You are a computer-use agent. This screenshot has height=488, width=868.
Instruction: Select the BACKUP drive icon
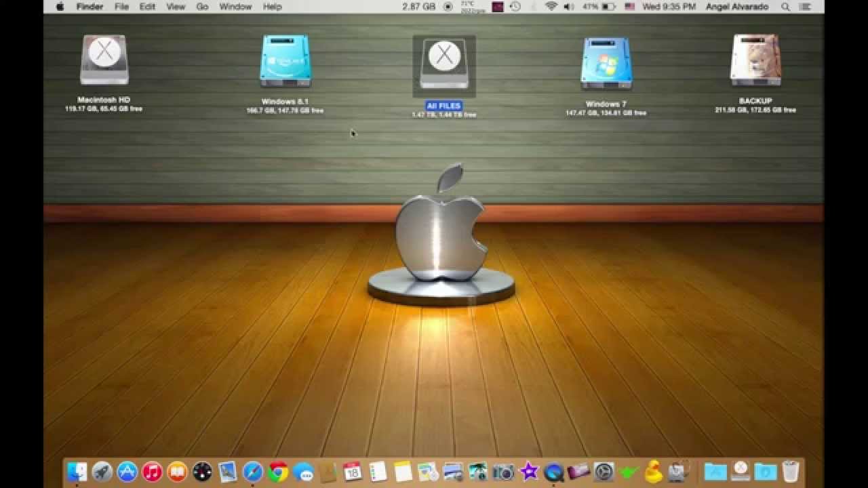(x=755, y=61)
